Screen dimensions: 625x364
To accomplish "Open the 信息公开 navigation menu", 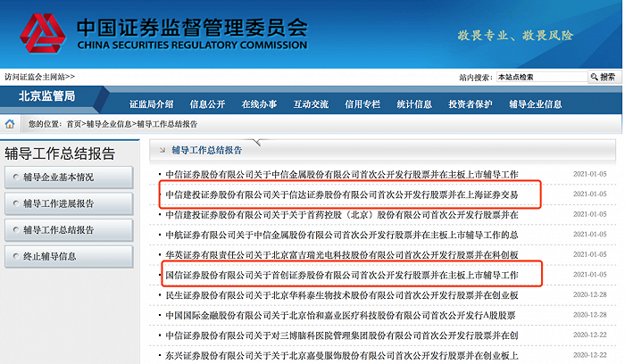I will coord(207,103).
